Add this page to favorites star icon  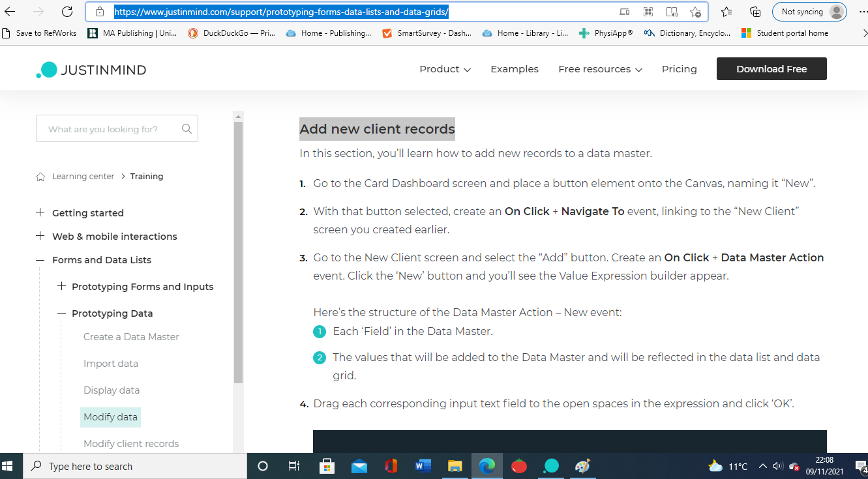[x=695, y=12]
